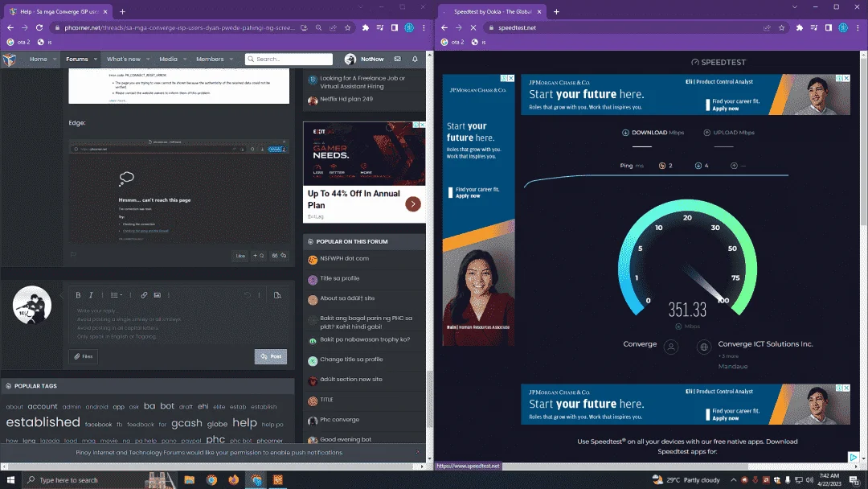This screenshot has height=489, width=868.
Task: Bookmark the phcorner thread with the star icon
Action: (x=348, y=27)
